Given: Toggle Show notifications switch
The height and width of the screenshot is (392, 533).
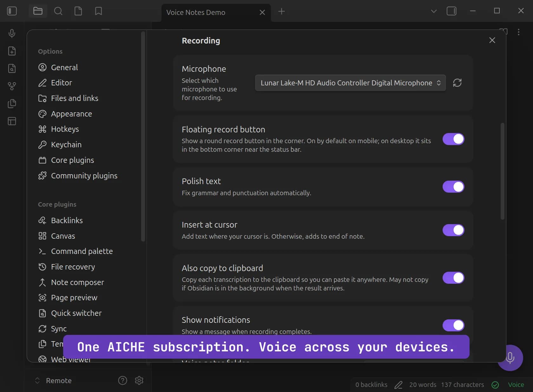Looking at the screenshot, I should point(453,325).
